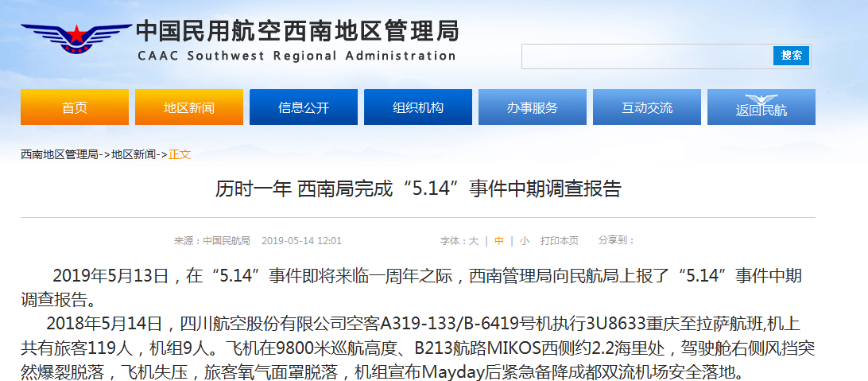Click 打印本页 to print page

point(560,241)
